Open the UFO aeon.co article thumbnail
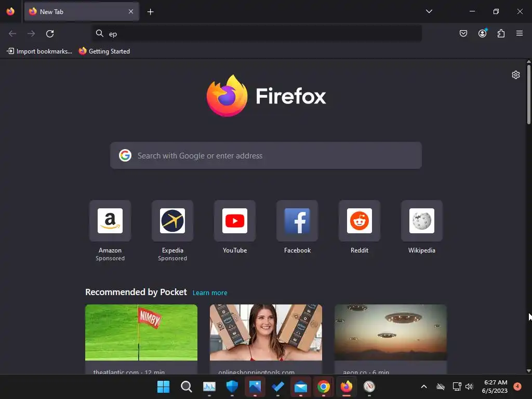 [x=391, y=332]
